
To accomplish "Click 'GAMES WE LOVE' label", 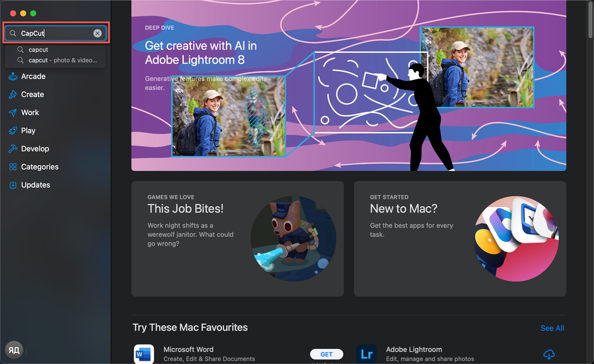I will pos(171,197).
